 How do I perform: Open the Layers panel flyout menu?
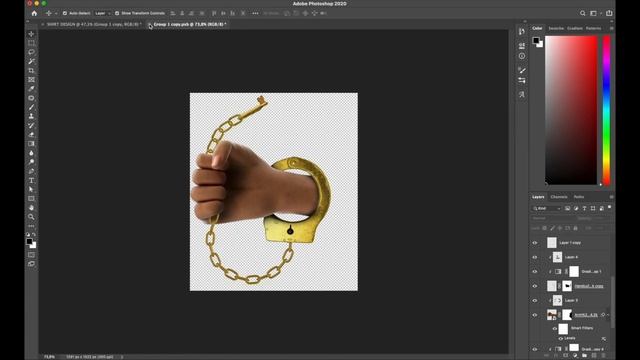611,197
